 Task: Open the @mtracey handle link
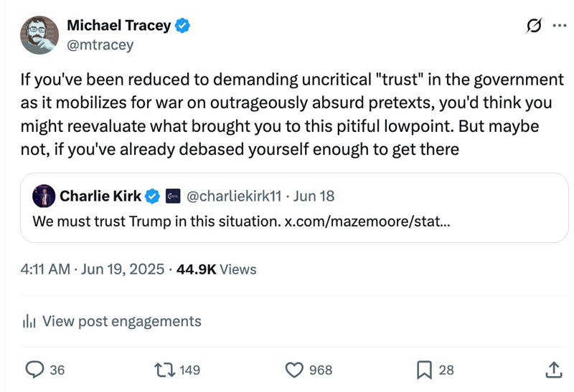[100, 44]
